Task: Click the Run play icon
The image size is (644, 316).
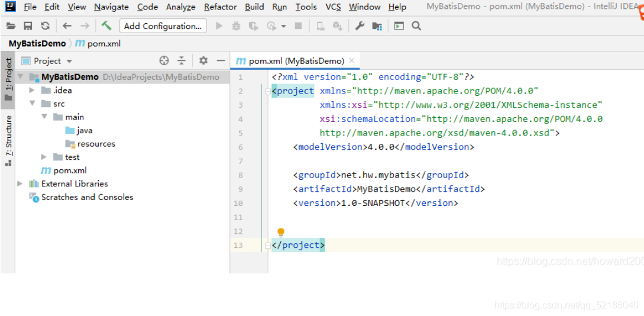Action: (x=219, y=26)
